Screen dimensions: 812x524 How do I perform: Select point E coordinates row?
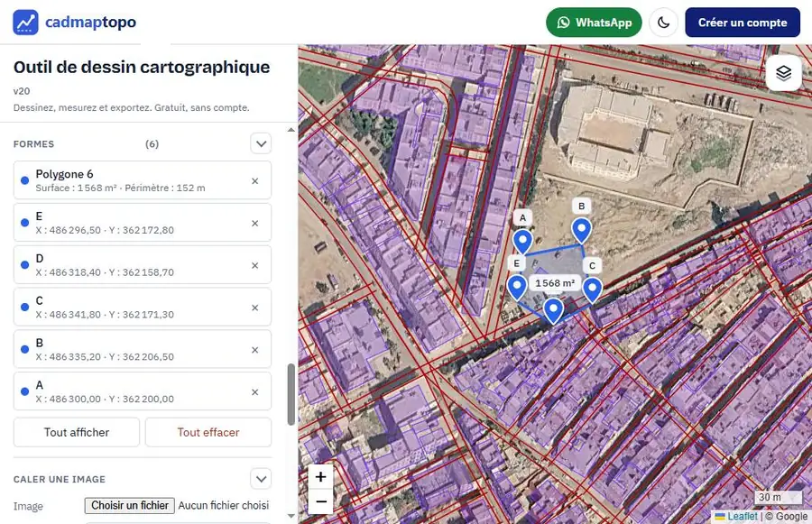tap(143, 223)
